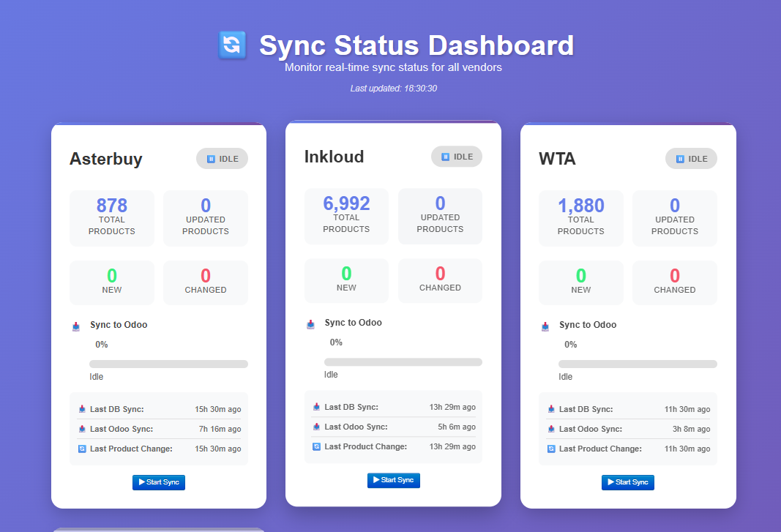Click Inkloud Last Product Change icon
Image resolution: width=781 pixels, height=532 pixels.
316,447
